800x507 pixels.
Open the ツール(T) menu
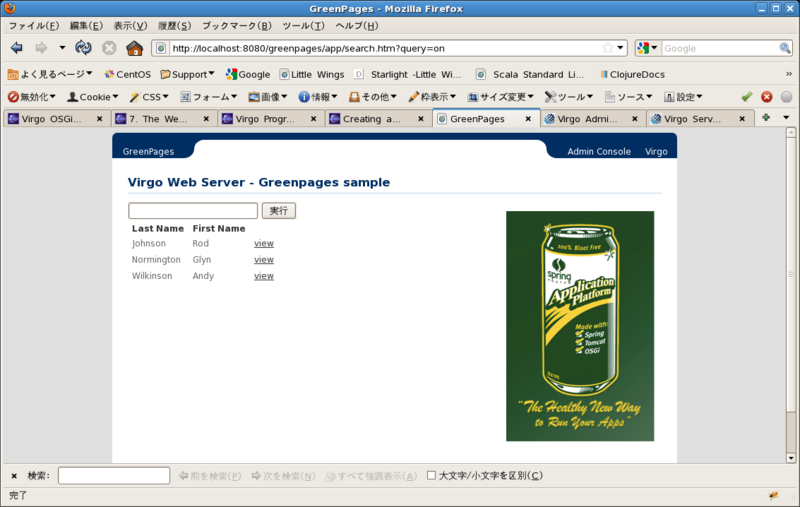pos(303,26)
